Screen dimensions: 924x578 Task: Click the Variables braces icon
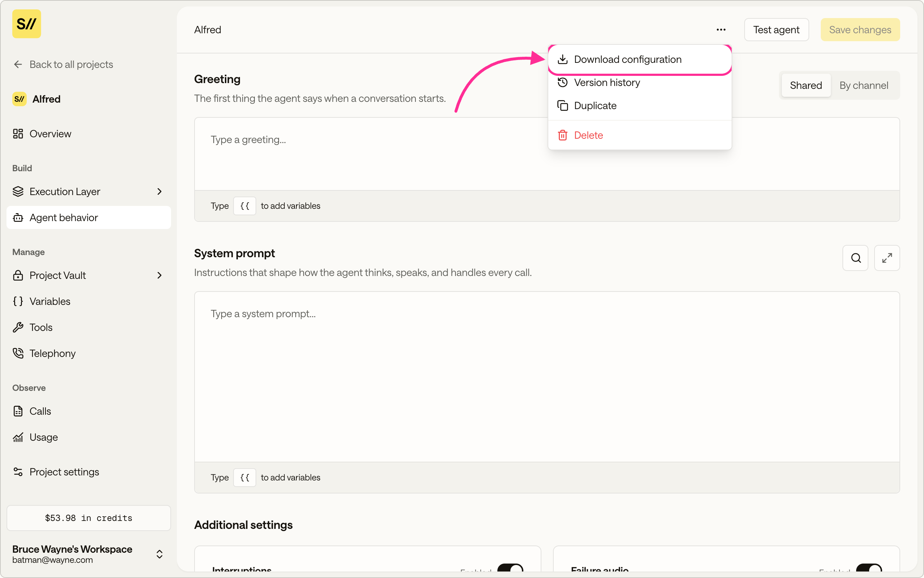[x=18, y=301]
